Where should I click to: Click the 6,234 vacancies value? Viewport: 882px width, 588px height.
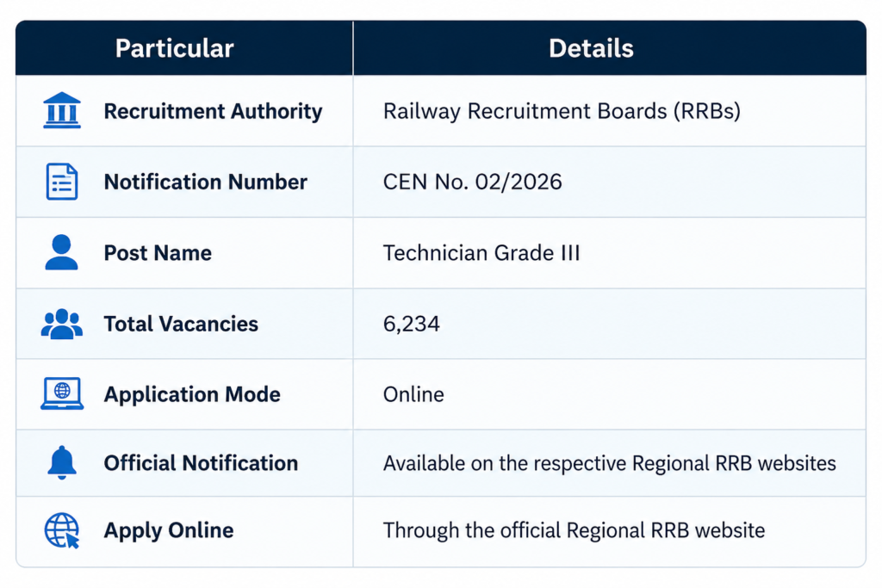411,325
